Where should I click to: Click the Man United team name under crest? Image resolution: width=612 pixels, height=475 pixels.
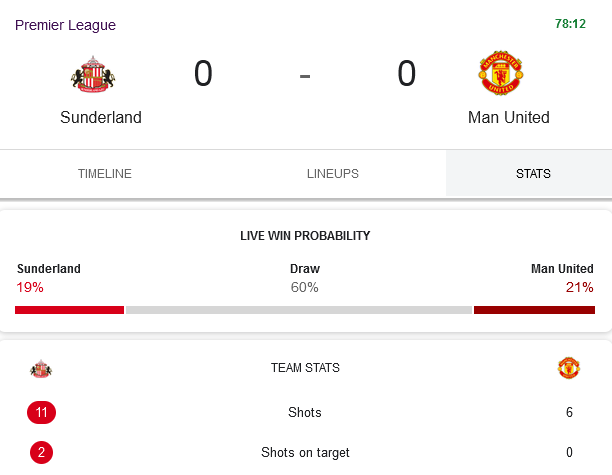[509, 117]
